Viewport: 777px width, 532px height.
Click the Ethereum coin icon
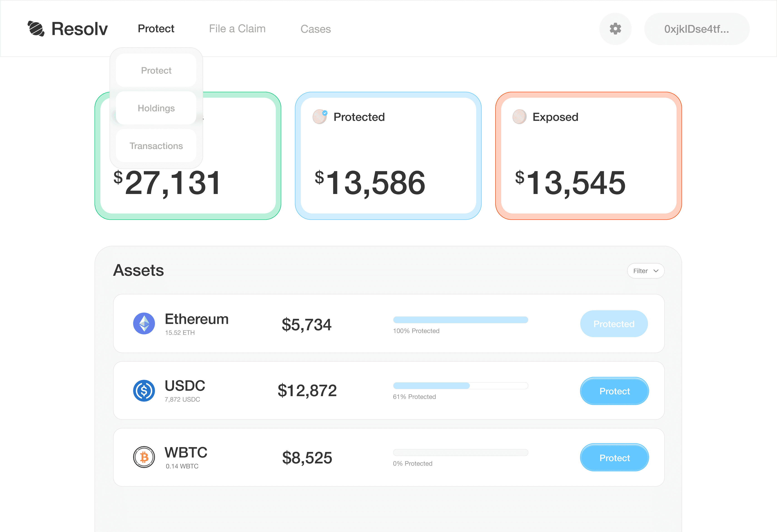(x=144, y=323)
